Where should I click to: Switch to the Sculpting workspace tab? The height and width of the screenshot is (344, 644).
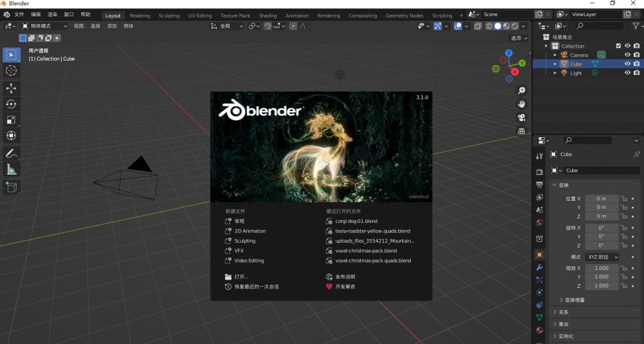(169, 15)
